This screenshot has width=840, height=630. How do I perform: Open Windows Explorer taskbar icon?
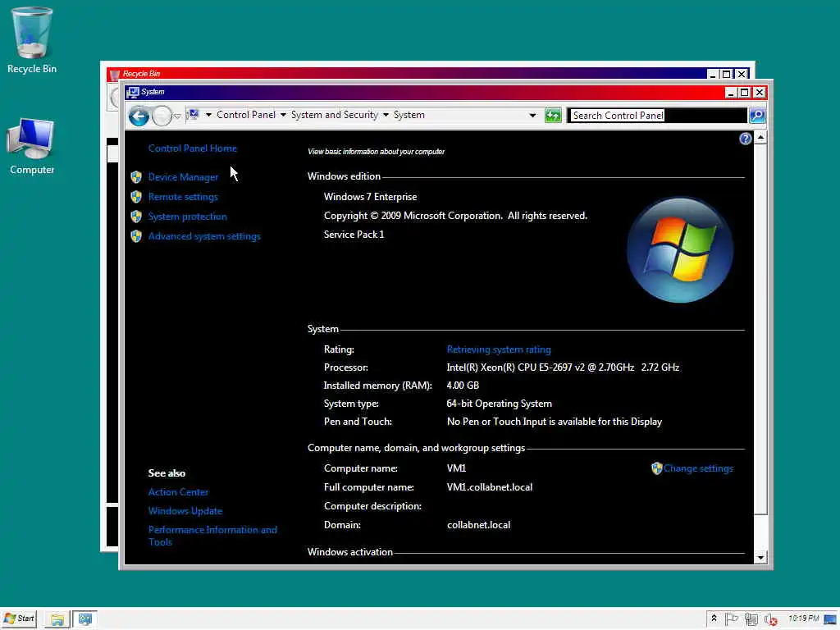[x=57, y=619]
